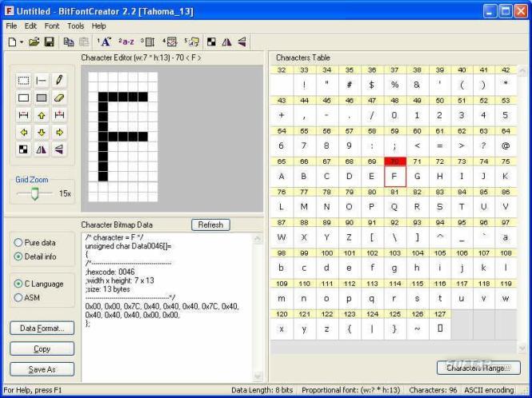Select the '?' cell (63) in Characters Table

click(x=483, y=145)
